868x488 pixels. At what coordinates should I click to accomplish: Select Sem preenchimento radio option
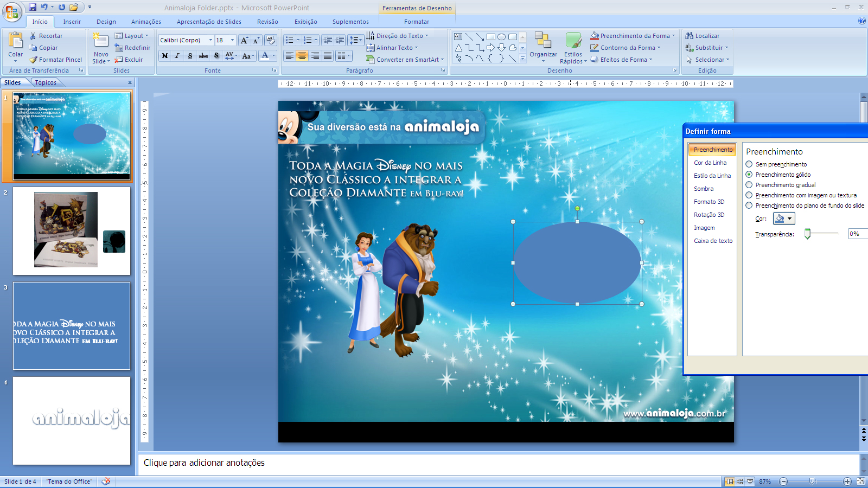749,164
